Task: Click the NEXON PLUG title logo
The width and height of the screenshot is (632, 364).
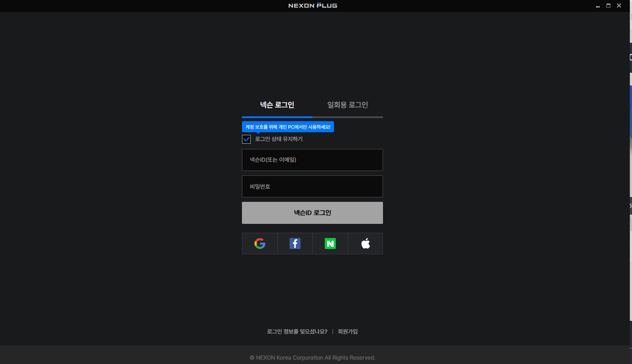Action: tap(313, 5)
